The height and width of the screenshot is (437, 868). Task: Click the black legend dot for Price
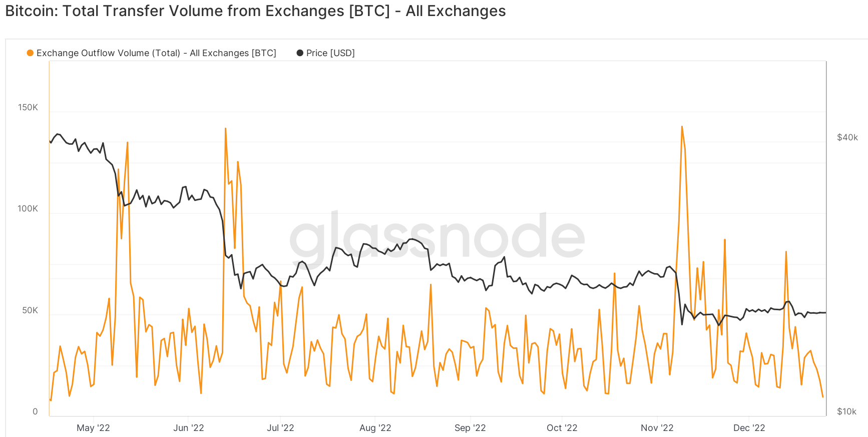[300, 53]
